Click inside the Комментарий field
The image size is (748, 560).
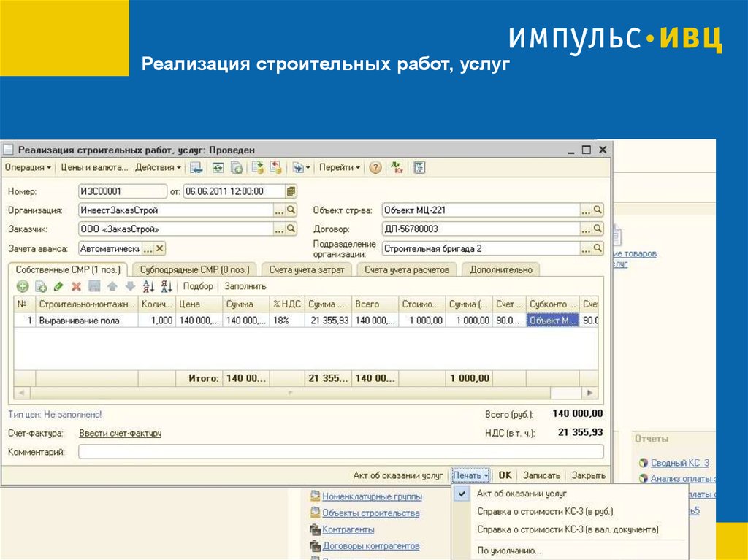tap(341, 452)
